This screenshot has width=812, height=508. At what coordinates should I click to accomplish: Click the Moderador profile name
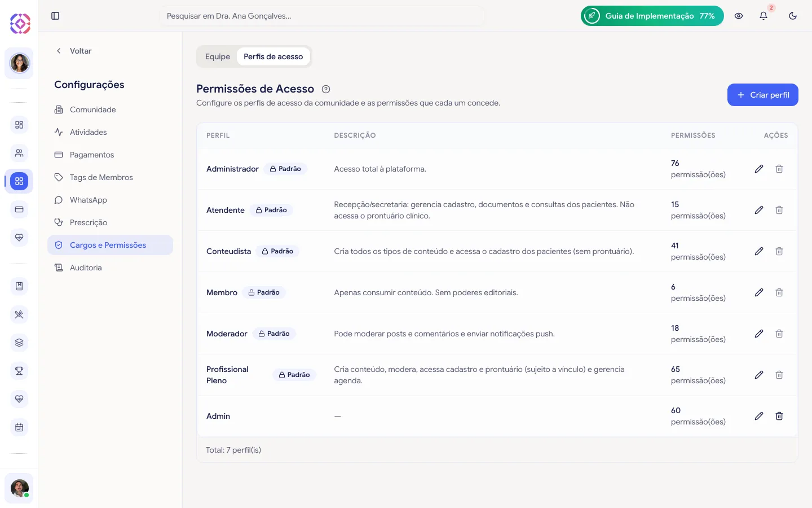227,334
